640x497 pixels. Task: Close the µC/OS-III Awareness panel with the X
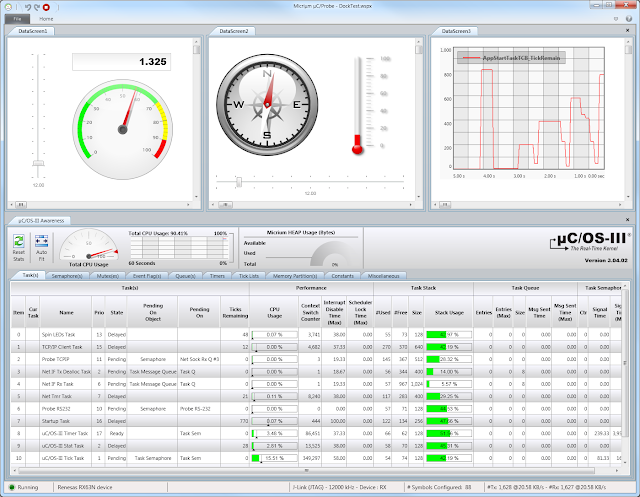pyautogui.click(x=627, y=220)
